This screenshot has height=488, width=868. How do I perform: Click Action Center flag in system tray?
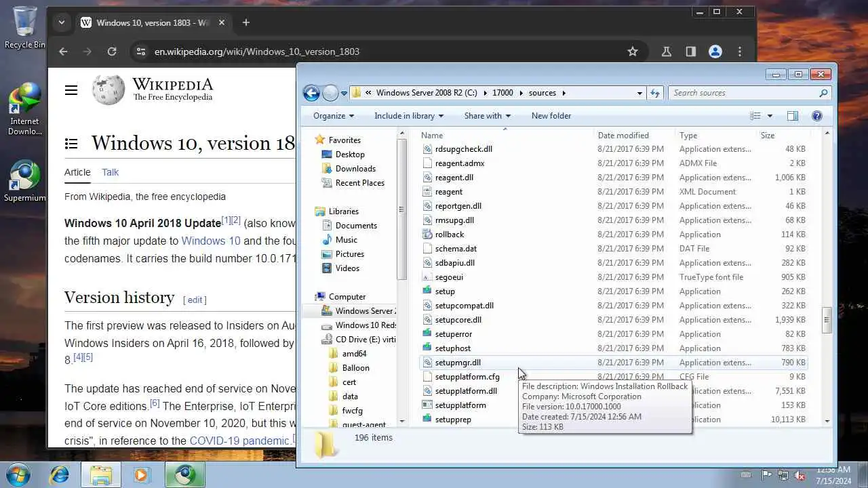767,475
